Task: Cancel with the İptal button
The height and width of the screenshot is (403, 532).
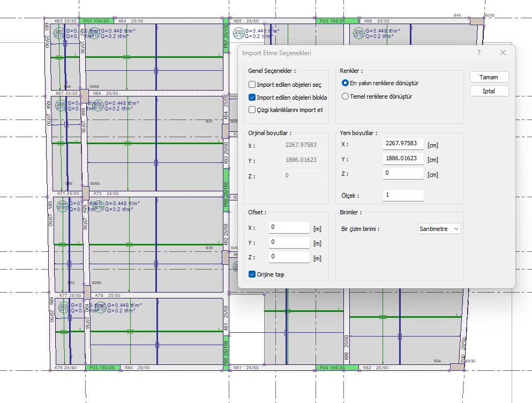Action: 489,91
